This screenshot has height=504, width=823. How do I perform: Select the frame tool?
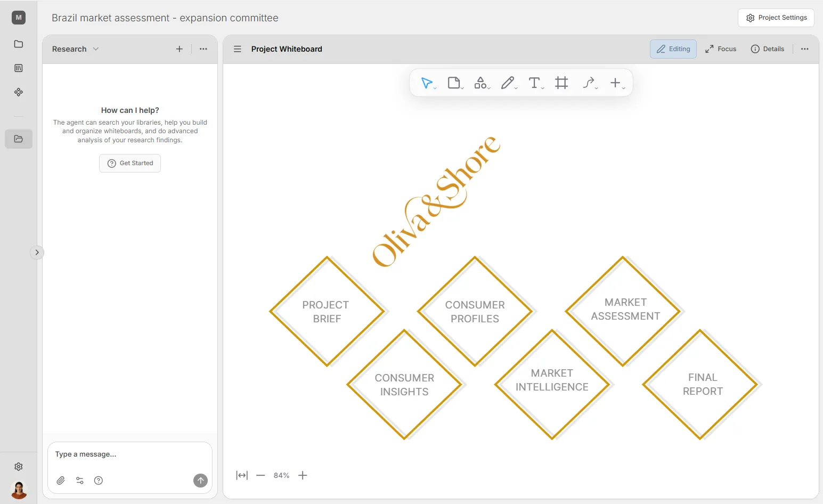click(x=561, y=83)
